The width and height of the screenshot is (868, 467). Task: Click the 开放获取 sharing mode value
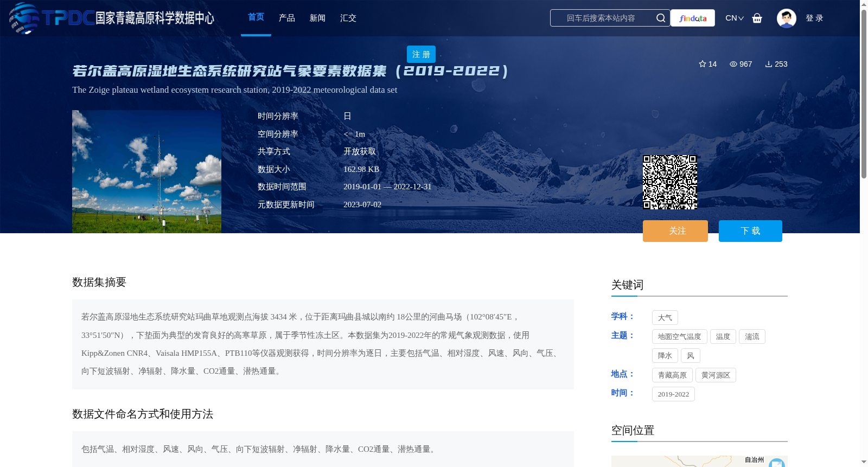coord(360,151)
